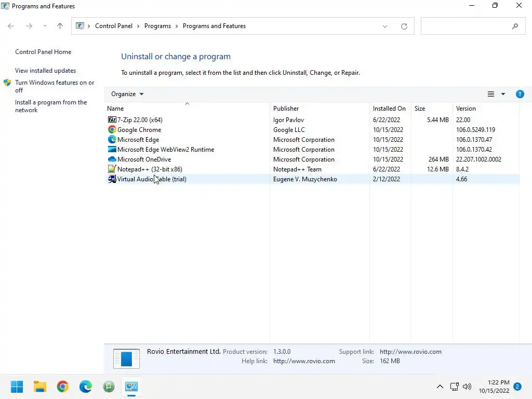
Task: Expand the chevron after Programs breadcrumb
Action: 177,26
